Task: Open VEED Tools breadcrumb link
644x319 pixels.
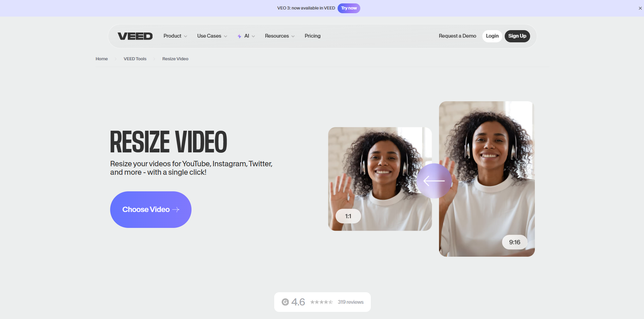Action: 135,59
